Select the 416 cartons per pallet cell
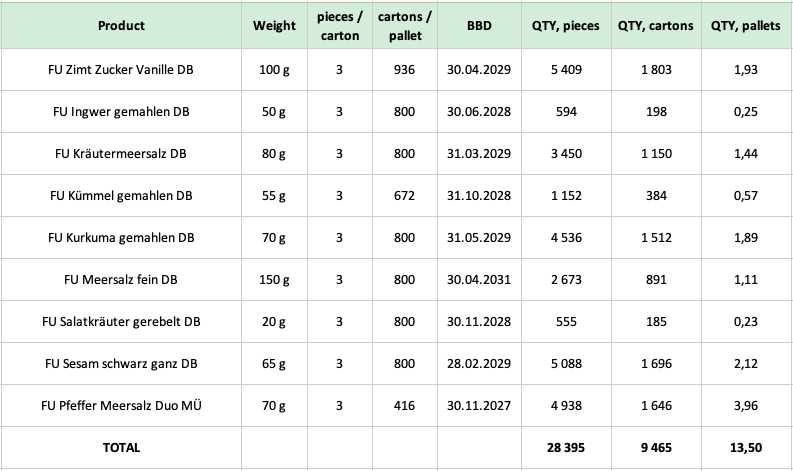Screen dimensions: 793x471 click(x=405, y=406)
